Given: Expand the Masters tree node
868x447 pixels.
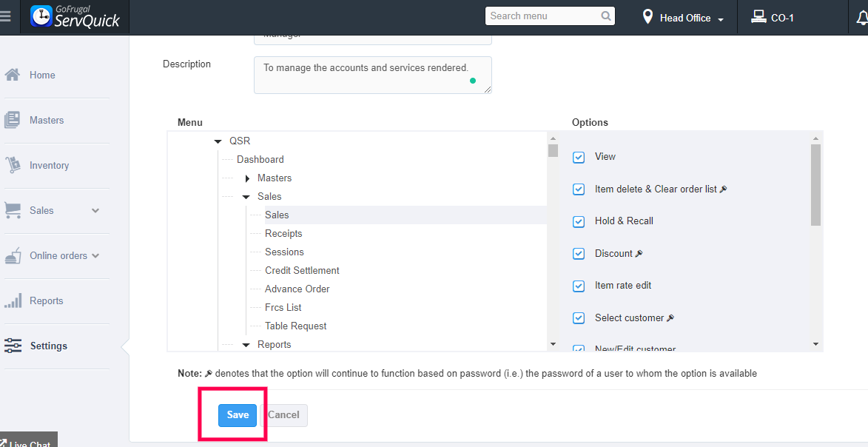Looking at the screenshot, I should 247,178.
